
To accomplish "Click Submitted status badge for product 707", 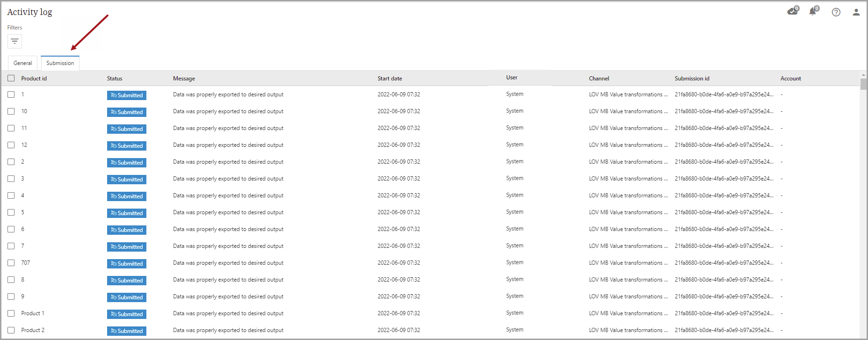I will 127,264.
